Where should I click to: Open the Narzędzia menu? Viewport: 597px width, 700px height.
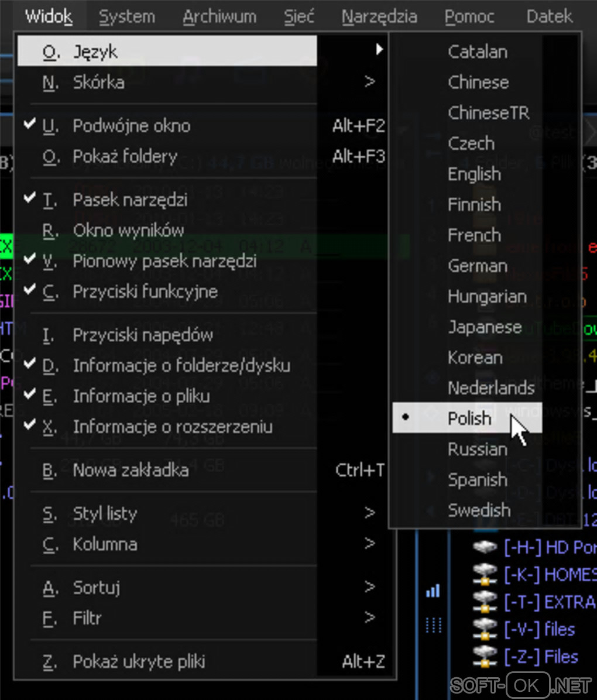click(379, 16)
